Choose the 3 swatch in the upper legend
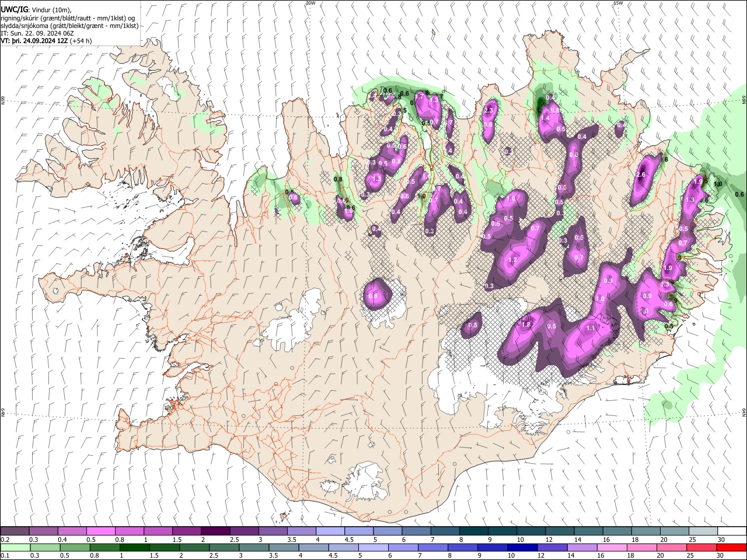 coord(273,531)
